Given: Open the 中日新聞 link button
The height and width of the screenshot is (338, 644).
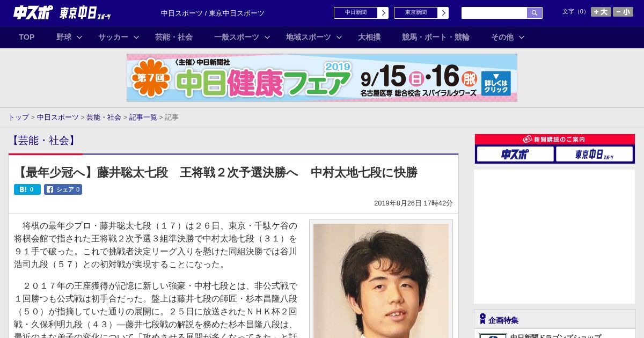Looking at the screenshot, I should 355,13.
